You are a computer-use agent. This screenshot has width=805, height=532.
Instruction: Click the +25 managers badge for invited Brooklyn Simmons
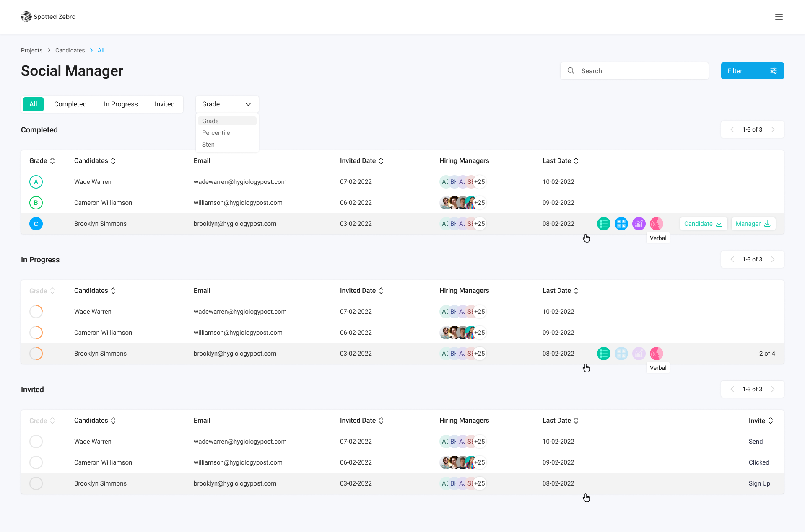pos(479,483)
